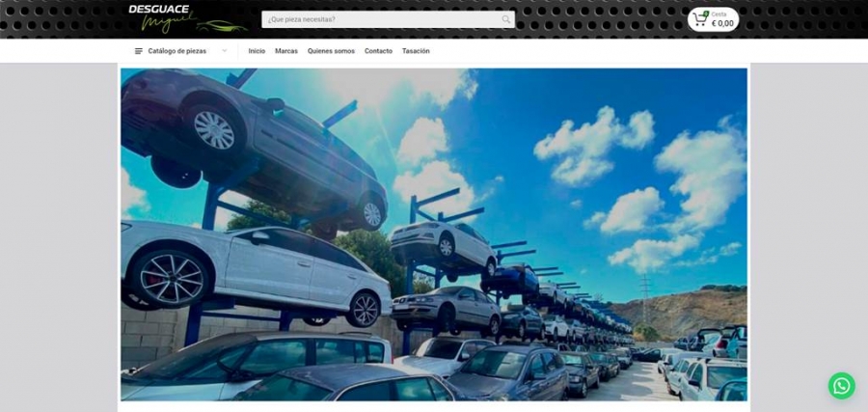Open the Catálogo de piezas menu
The height and width of the screenshot is (412, 868).
coord(176,51)
